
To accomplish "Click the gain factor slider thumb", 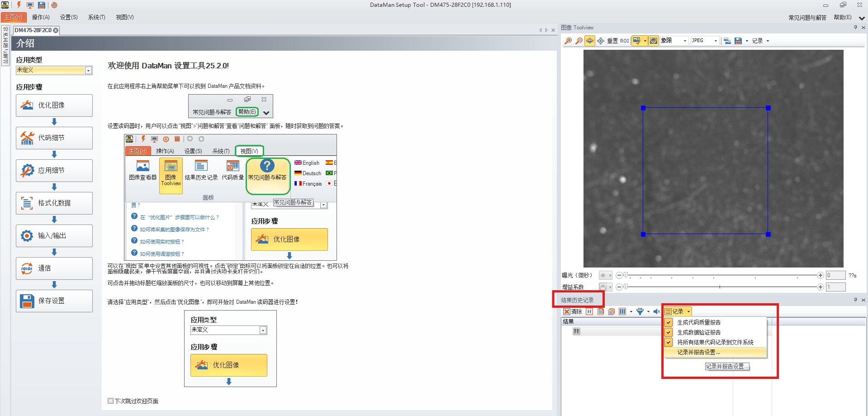I will 626,287.
